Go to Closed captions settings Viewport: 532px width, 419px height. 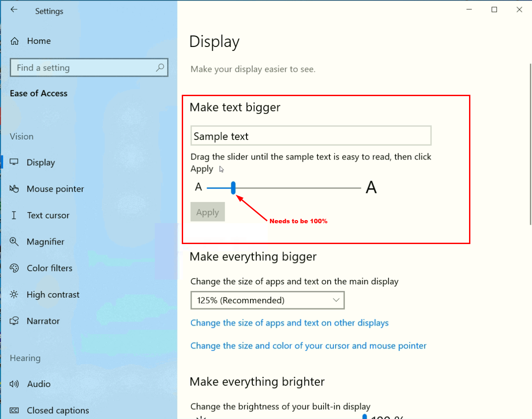[58, 411]
